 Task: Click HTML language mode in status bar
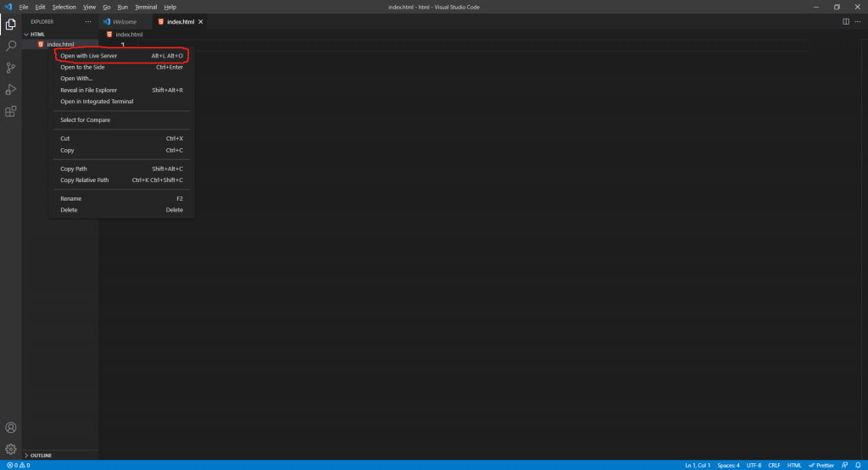point(794,465)
